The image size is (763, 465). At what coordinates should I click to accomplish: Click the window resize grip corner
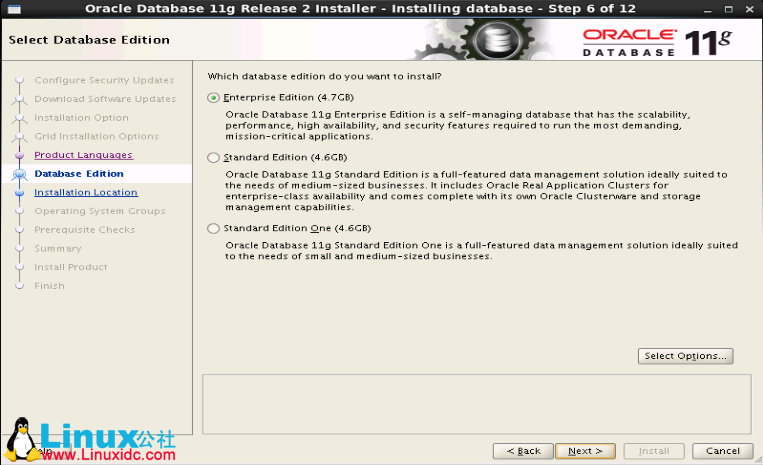click(x=758, y=460)
